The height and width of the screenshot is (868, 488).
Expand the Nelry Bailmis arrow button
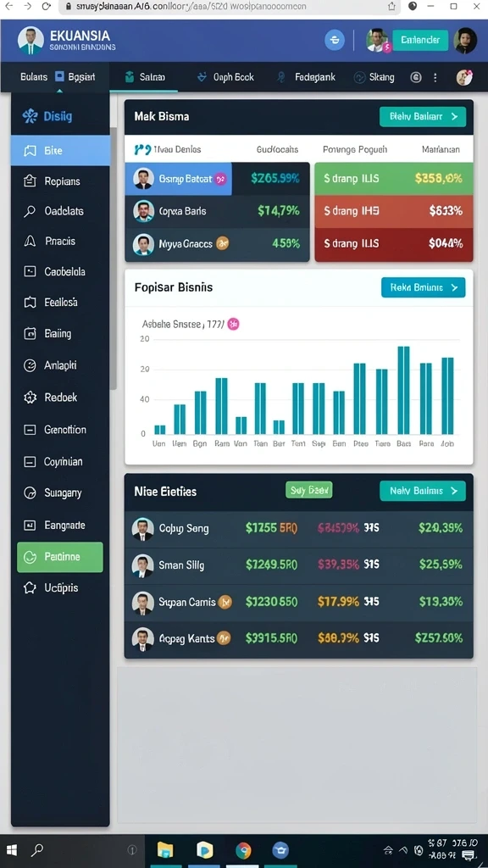(x=423, y=491)
